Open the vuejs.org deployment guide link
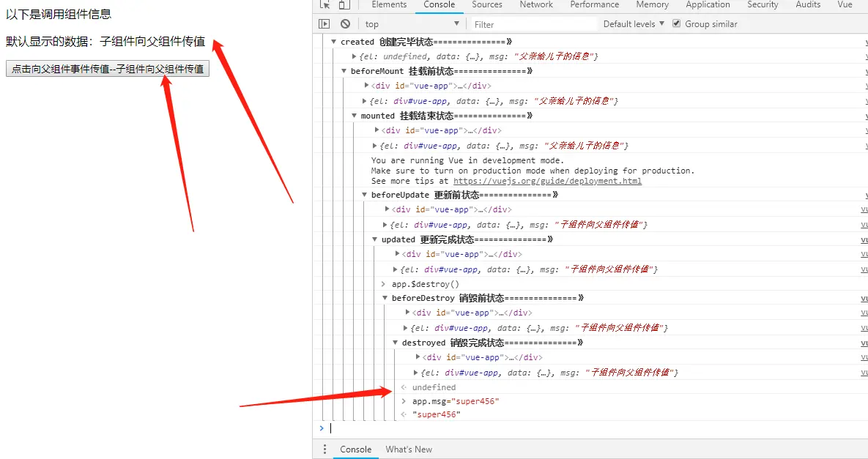 (x=547, y=181)
